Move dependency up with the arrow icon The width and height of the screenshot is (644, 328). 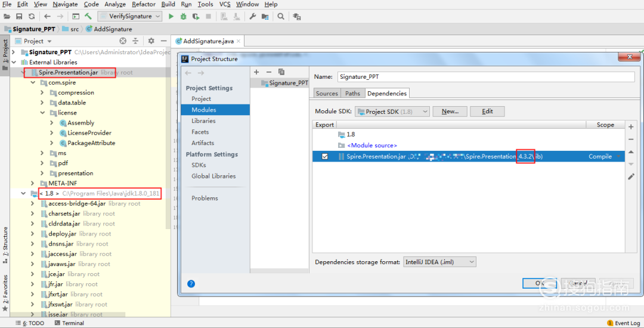[631, 152]
